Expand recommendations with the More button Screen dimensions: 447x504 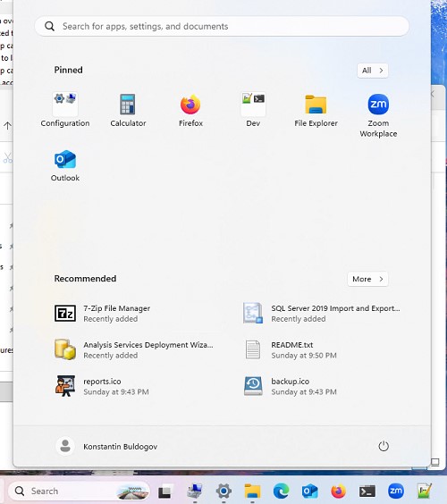click(367, 279)
